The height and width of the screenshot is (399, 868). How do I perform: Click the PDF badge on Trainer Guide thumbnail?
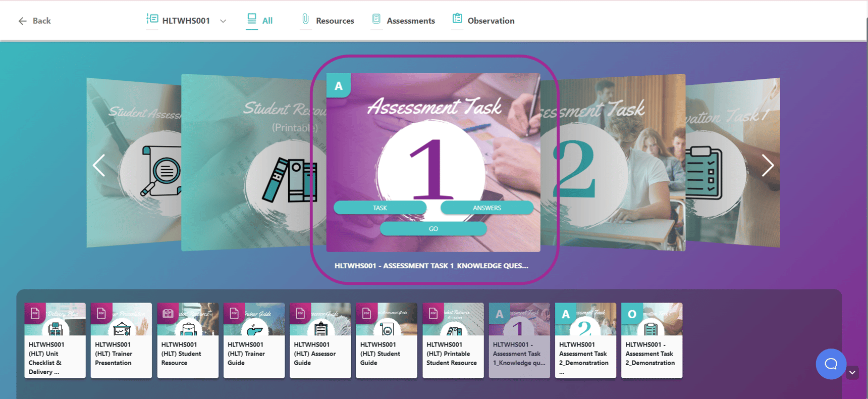tap(234, 314)
